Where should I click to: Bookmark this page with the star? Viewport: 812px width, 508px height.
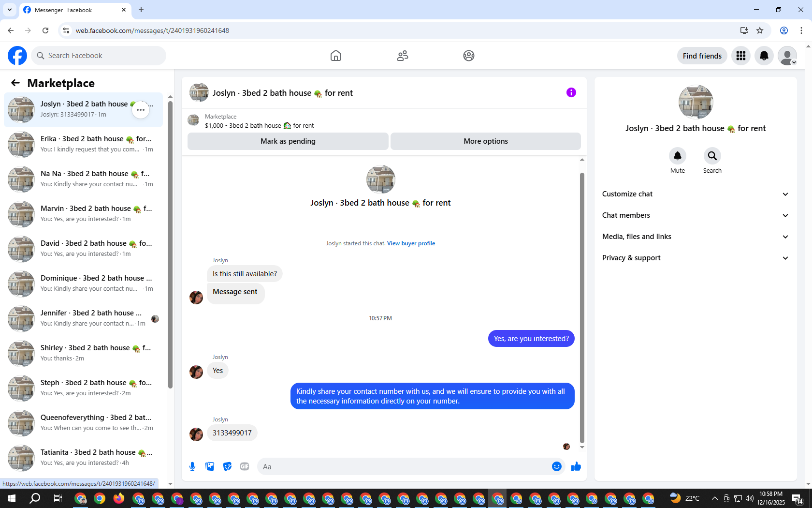[760, 30]
